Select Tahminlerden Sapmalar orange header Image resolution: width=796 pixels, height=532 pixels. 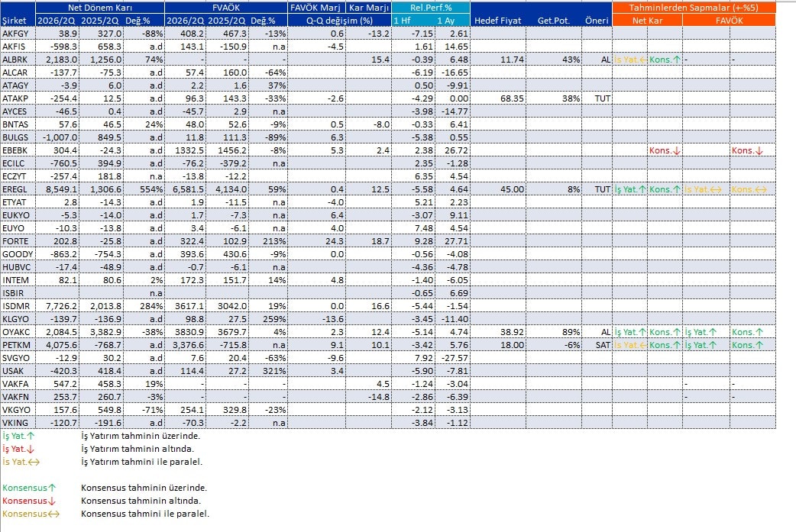(x=694, y=8)
